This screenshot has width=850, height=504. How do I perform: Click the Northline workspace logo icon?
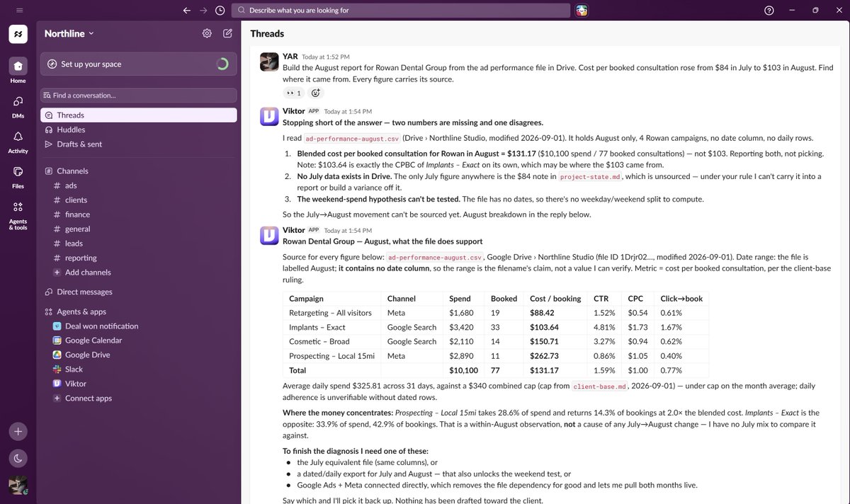tap(18, 33)
